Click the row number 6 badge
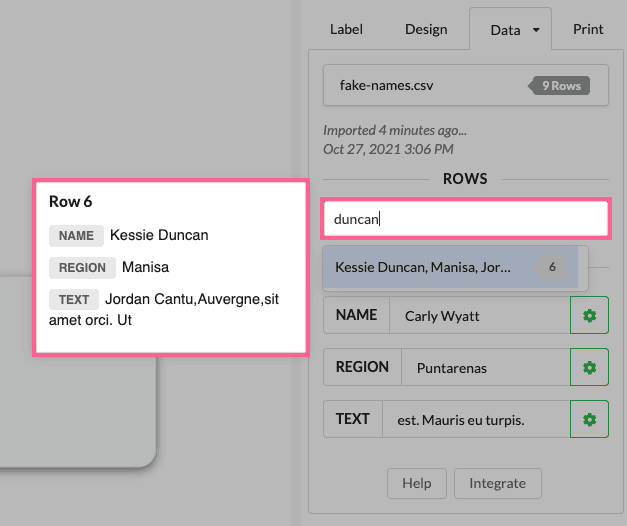This screenshot has height=526, width=627. 551,267
